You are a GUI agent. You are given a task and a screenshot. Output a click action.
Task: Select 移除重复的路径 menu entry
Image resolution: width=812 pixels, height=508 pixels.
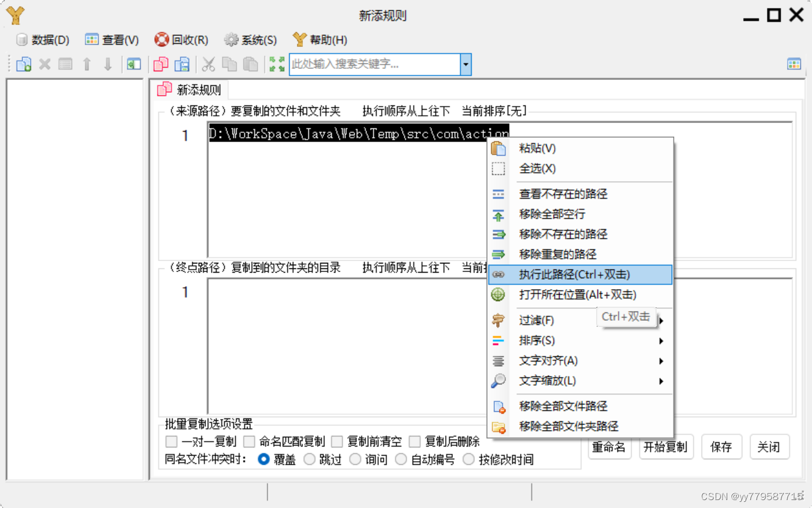pos(580,254)
